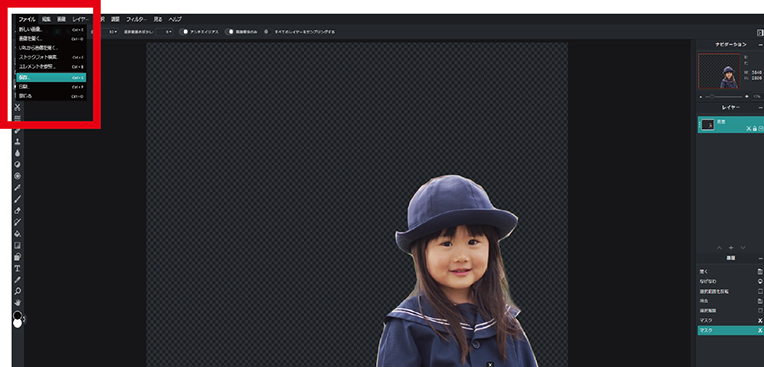Toggle the アンチエイリアス switch

click(x=184, y=32)
